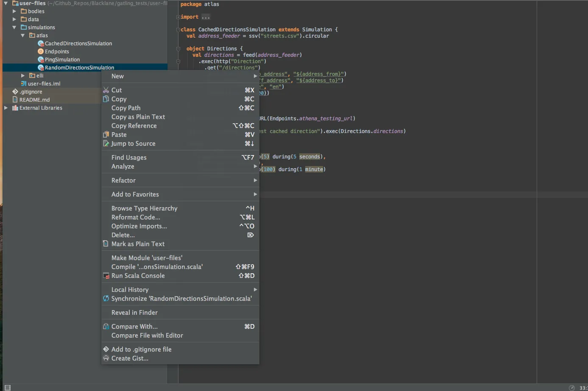Click the class icon of CachedDirectionsSimulation in project tree
Image resolution: width=588 pixels, height=391 pixels.
tap(41, 44)
